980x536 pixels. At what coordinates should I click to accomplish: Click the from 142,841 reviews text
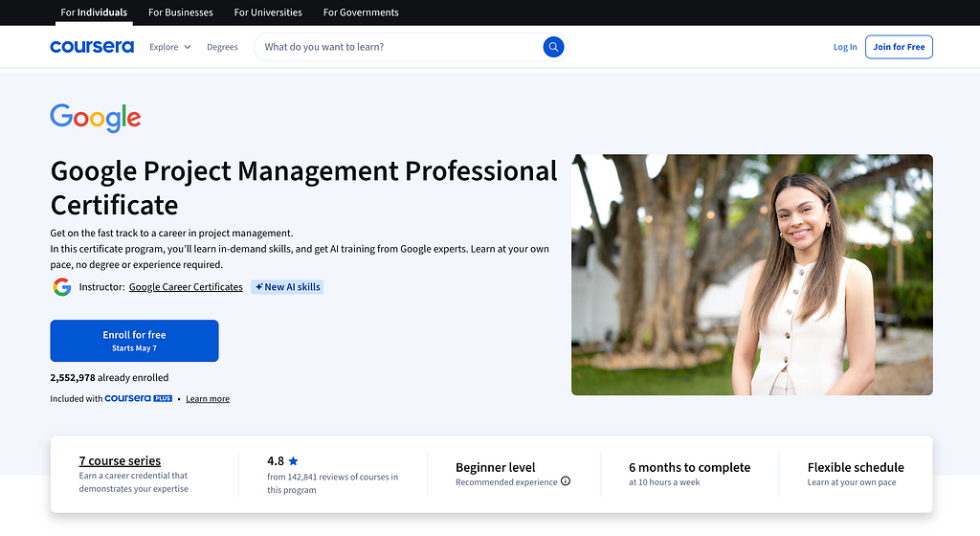[x=332, y=483]
